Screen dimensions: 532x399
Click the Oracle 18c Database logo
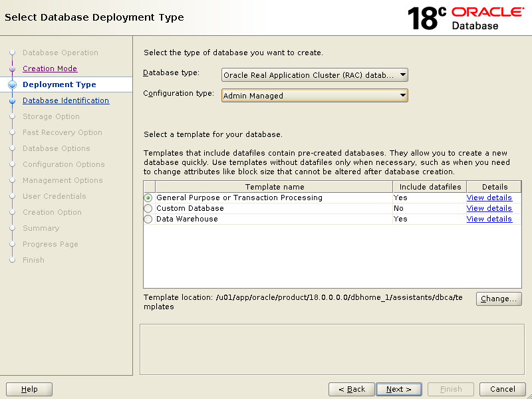[x=465, y=18]
